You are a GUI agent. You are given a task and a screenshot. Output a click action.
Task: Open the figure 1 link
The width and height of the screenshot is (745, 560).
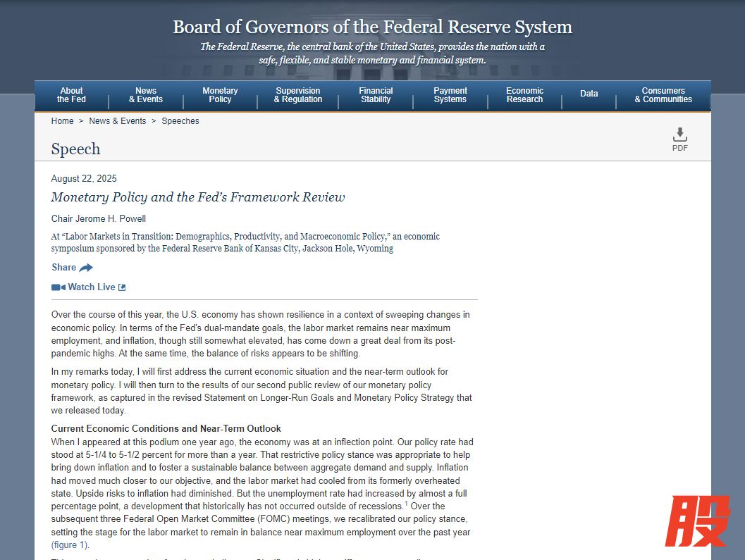70,545
